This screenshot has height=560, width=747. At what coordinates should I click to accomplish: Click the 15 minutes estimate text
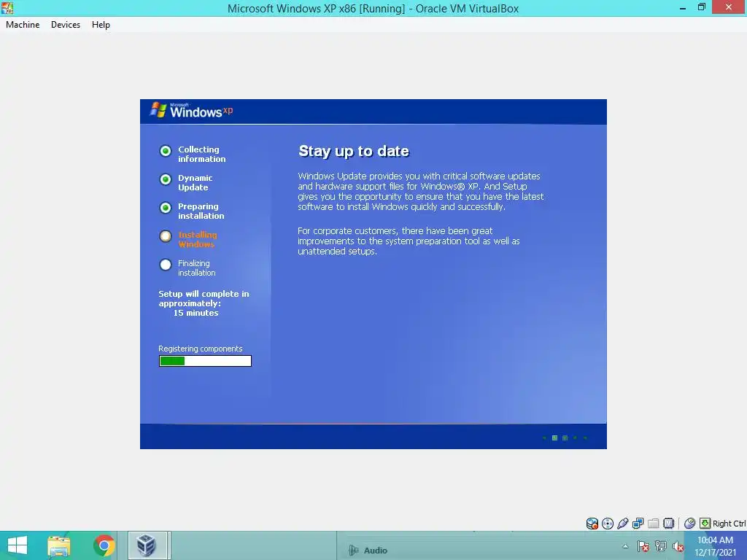(x=196, y=313)
